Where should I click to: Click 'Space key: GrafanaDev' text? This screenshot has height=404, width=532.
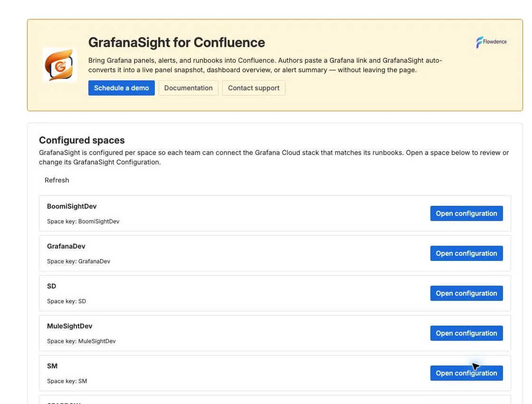pyautogui.click(x=79, y=261)
